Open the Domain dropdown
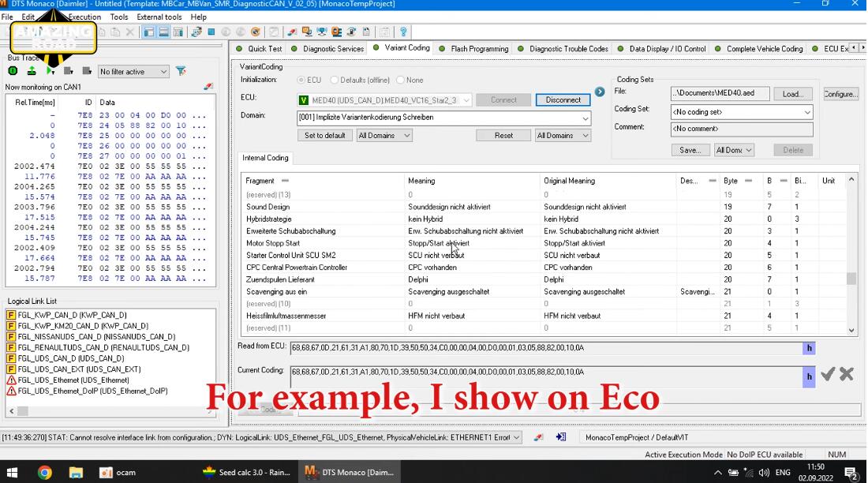Screen dimensions: 868x483 (443, 118)
